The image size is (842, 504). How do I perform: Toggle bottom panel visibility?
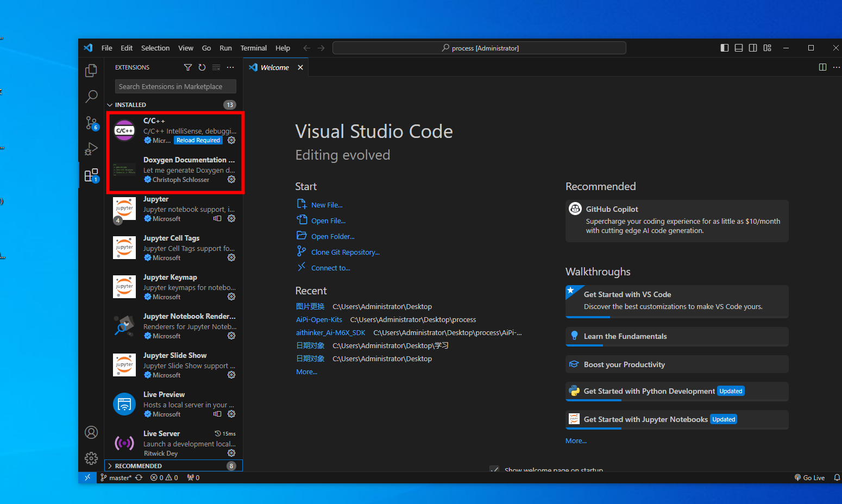pyautogui.click(x=739, y=48)
